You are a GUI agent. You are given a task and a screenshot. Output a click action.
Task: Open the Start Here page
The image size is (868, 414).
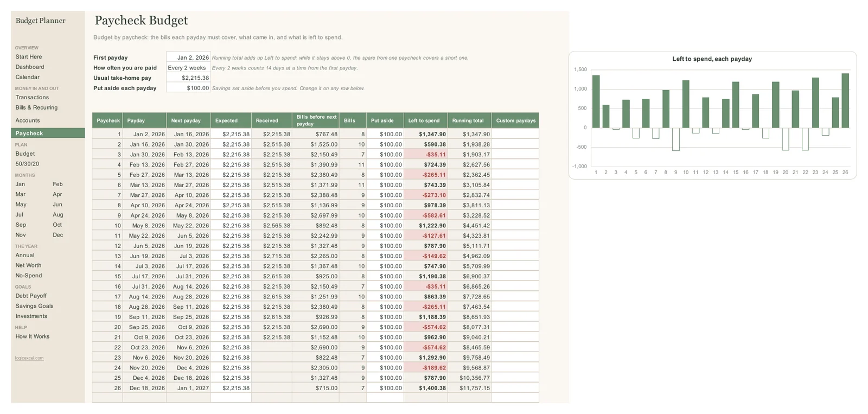29,56
